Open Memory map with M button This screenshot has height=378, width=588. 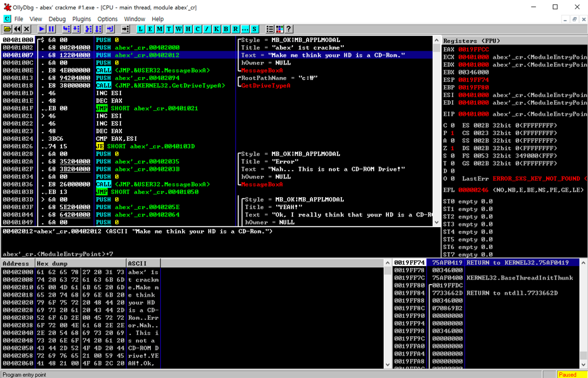(160, 29)
